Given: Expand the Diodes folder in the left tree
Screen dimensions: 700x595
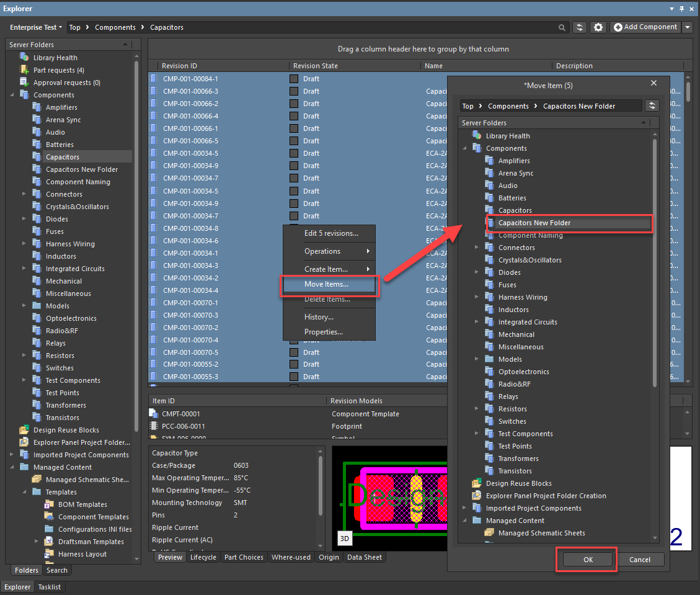Looking at the screenshot, I should coord(24,219).
